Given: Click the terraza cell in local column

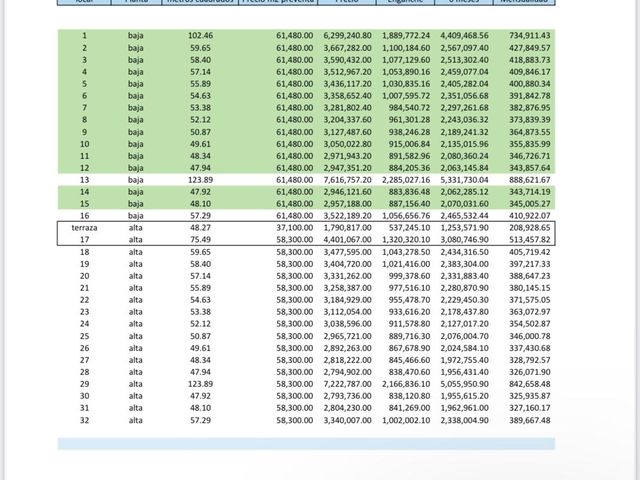Looking at the screenshot, I should [x=84, y=228].
